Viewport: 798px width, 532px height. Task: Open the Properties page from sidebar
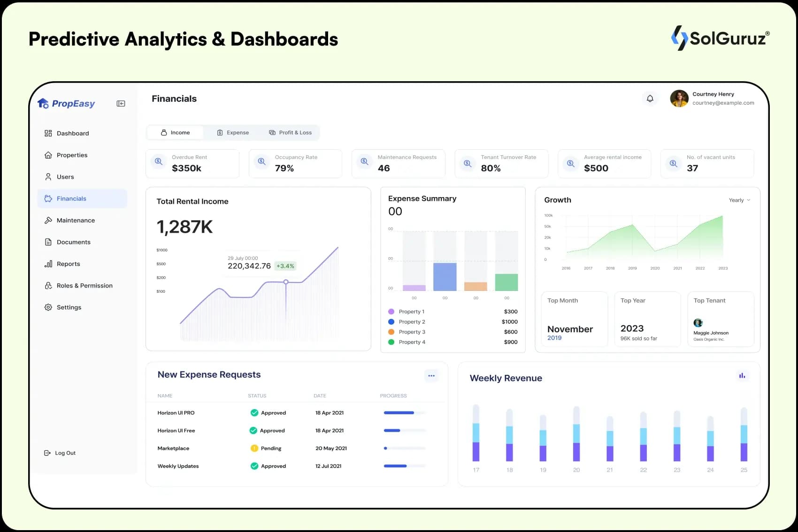72,155
